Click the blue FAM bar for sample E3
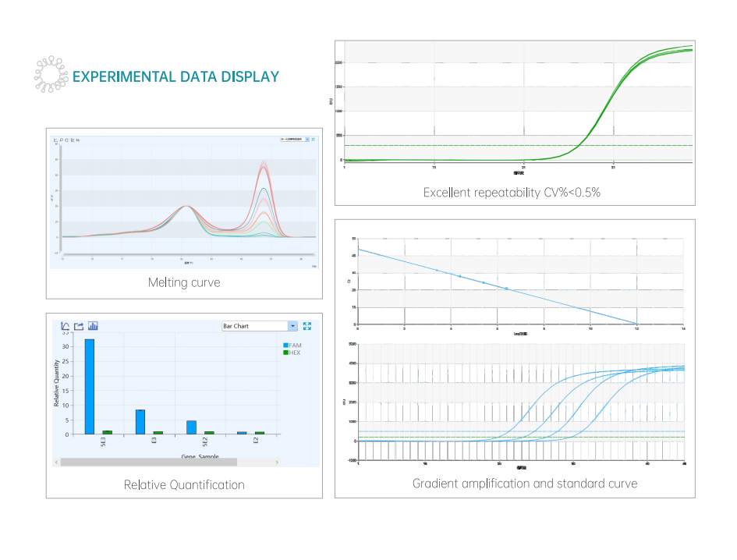Image resolution: width=737 pixels, height=560 pixels. (140, 422)
